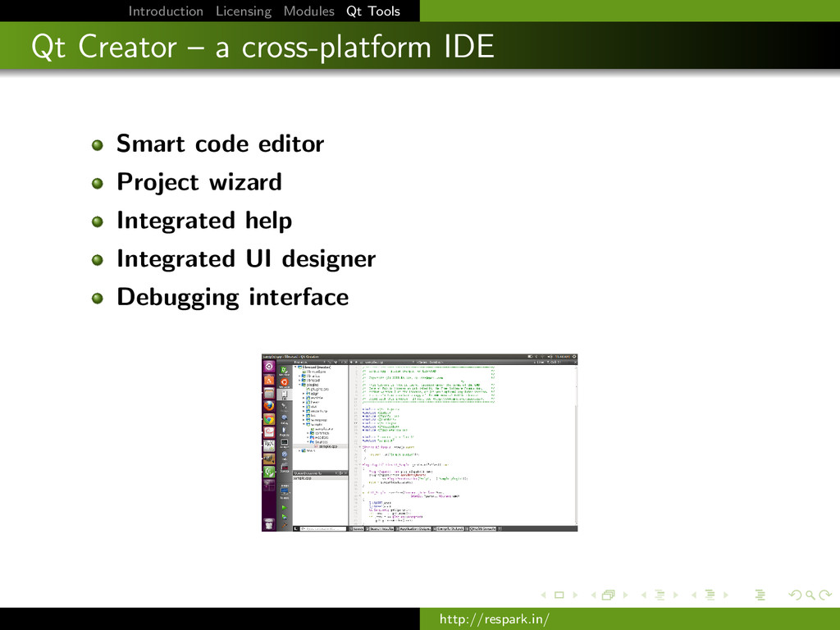Go to next slide arrow
This screenshot has height=630, width=840.
(x=575, y=596)
